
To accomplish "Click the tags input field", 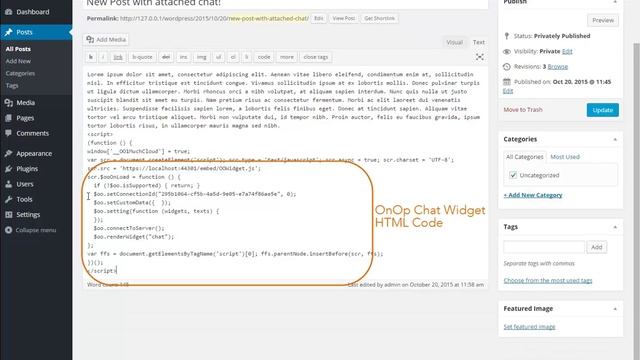I will 544,247.
